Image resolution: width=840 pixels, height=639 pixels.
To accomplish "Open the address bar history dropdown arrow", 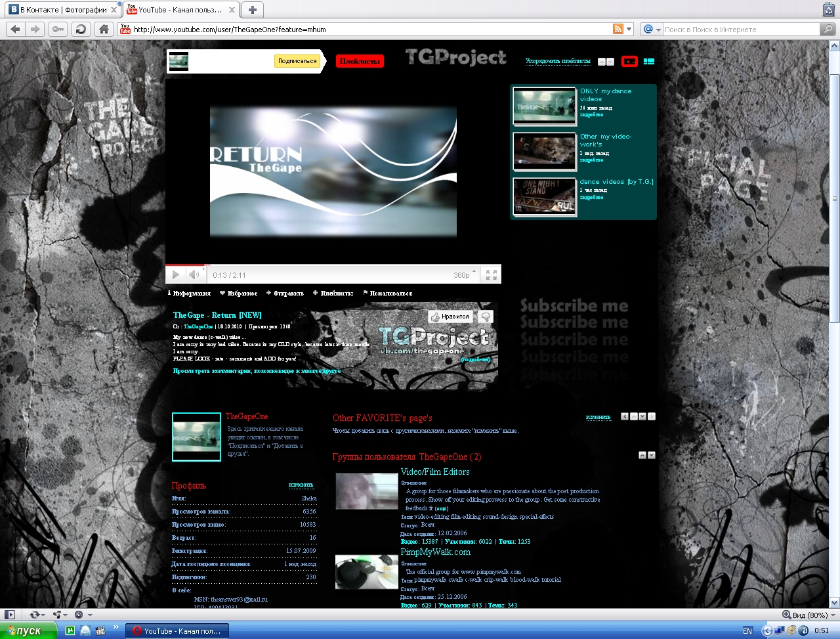I will [629, 29].
